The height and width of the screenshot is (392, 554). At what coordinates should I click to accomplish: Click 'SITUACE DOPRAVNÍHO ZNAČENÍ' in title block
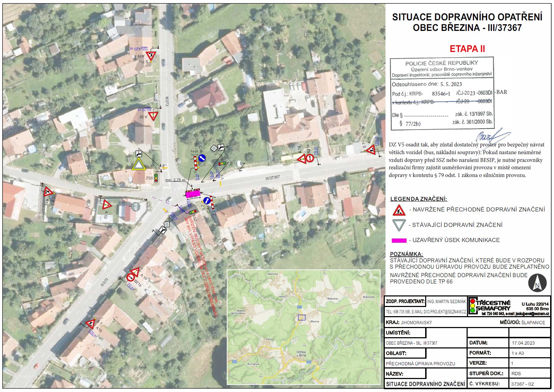[x=426, y=384]
